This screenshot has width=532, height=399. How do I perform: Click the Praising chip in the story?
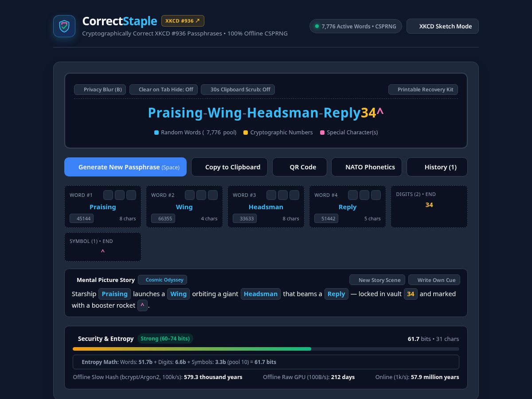click(x=115, y=294)
